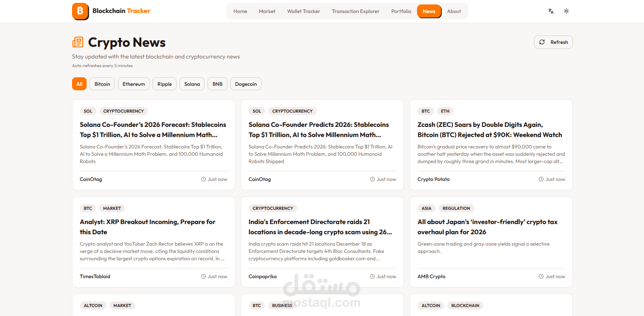Click the Blockchain Tracker brand name text

121,11
